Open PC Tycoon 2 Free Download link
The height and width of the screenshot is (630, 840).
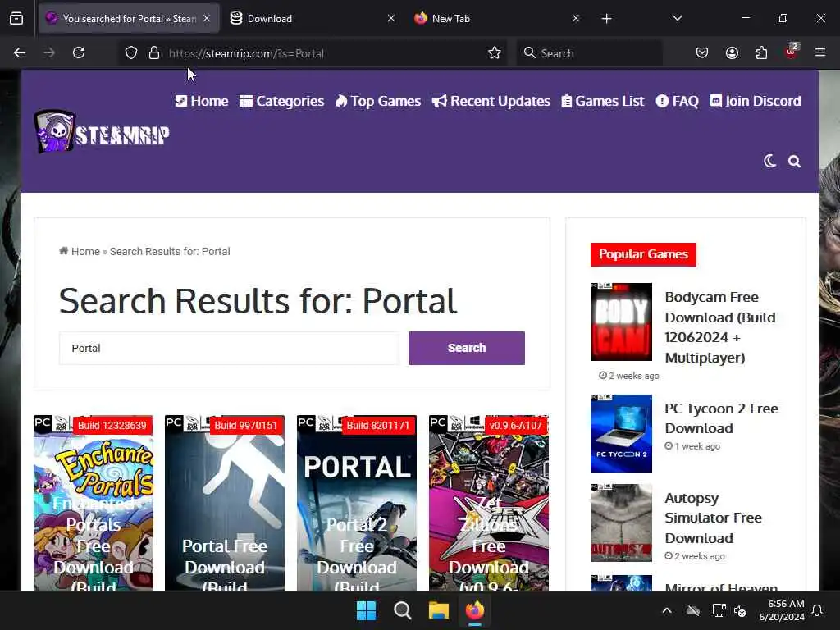click(x=721, y=418)
